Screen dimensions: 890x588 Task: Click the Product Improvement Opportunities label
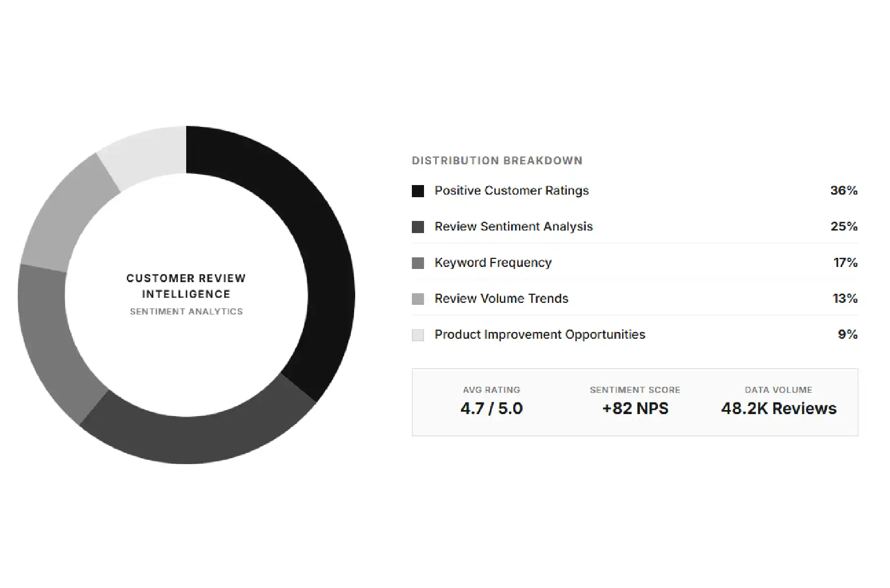tap(540, 334)
